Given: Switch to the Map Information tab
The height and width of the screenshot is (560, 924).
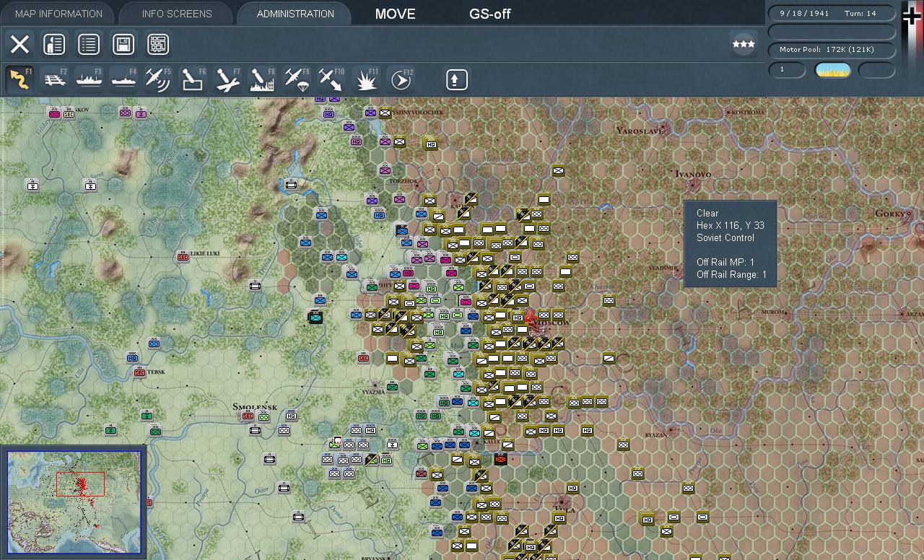Looking at the screenshot, I should click(x=59, y=14).
